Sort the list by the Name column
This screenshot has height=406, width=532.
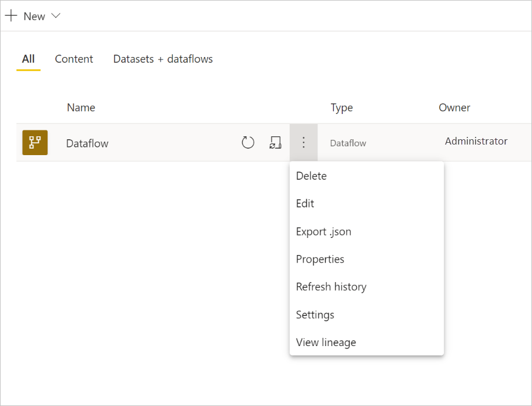tap(81, 108)
